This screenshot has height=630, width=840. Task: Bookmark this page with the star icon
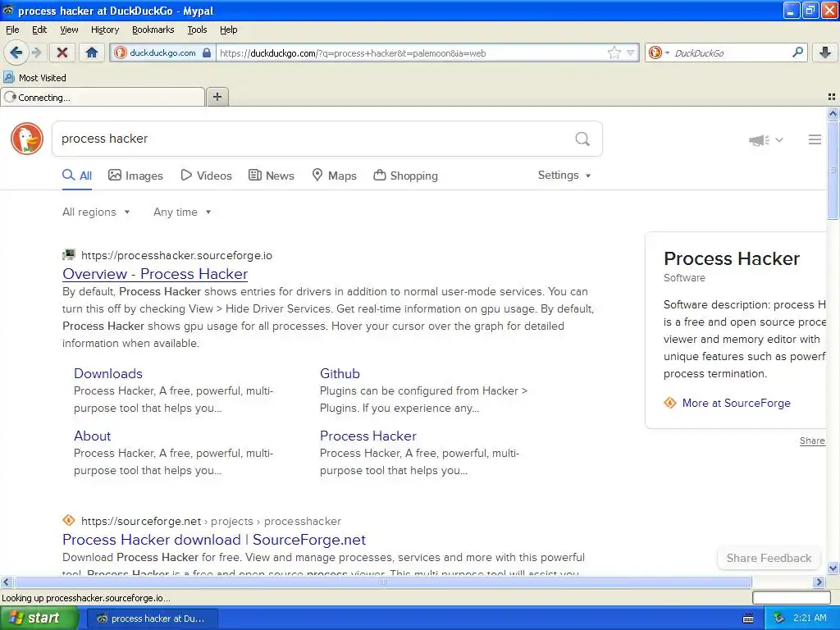click(x=614, y=52)
